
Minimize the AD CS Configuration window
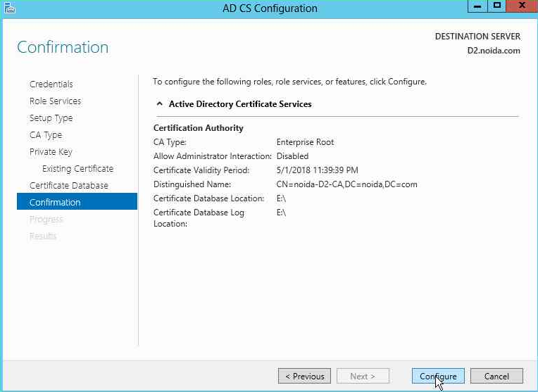[x=477, y=6]
